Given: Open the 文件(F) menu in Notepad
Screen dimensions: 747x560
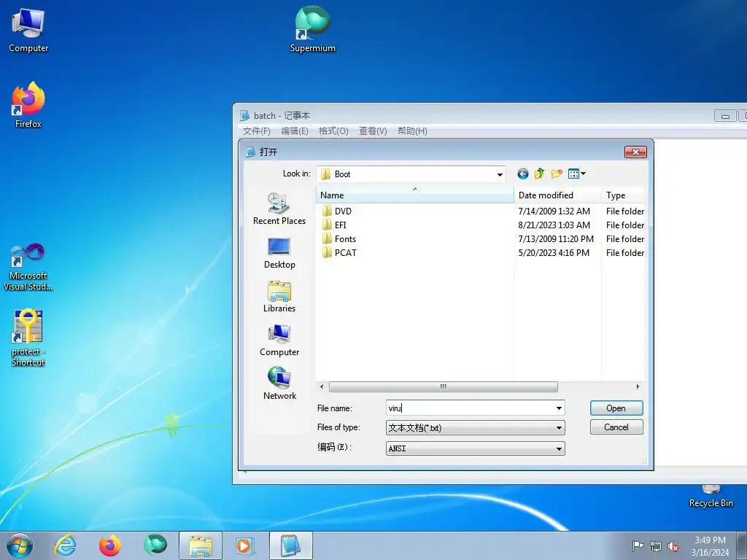Looking at the screenshot, I should (257, 131).
